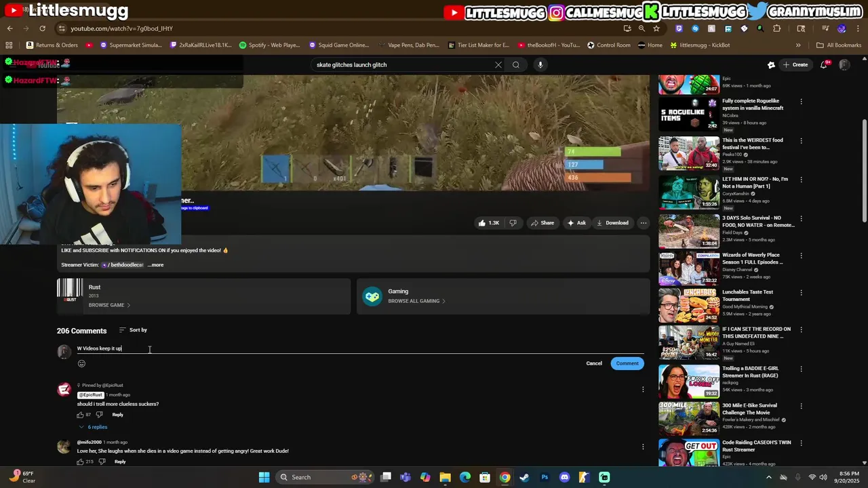Viewport: 868px width, 488px height.
Task: Open the Tier List Maker bookmark
Action: [478, 45]
